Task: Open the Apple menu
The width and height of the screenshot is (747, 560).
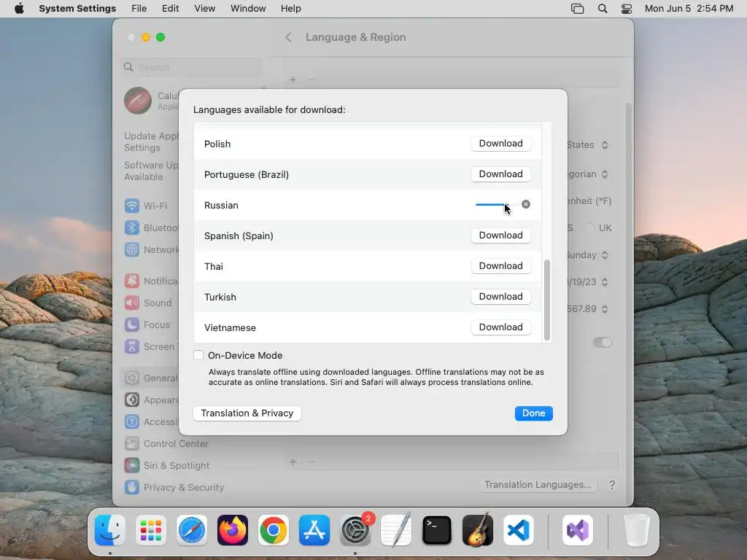Action: 19,9
